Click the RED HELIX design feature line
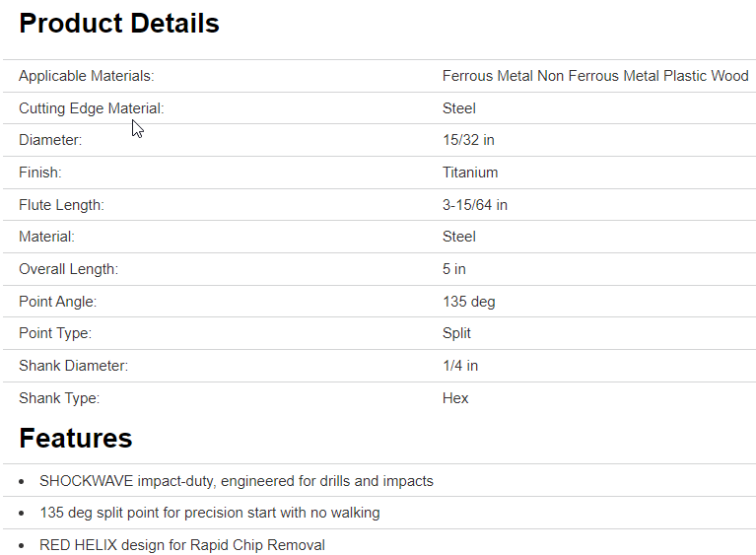Image resolution: width=756 pixels, height=555 pixels. coord(181,545)
